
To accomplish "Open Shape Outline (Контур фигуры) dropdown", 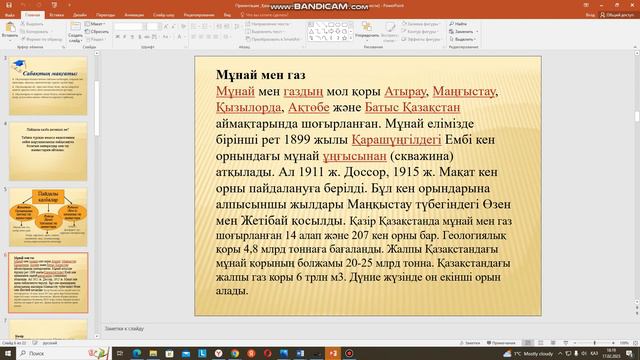I will 420,31.
